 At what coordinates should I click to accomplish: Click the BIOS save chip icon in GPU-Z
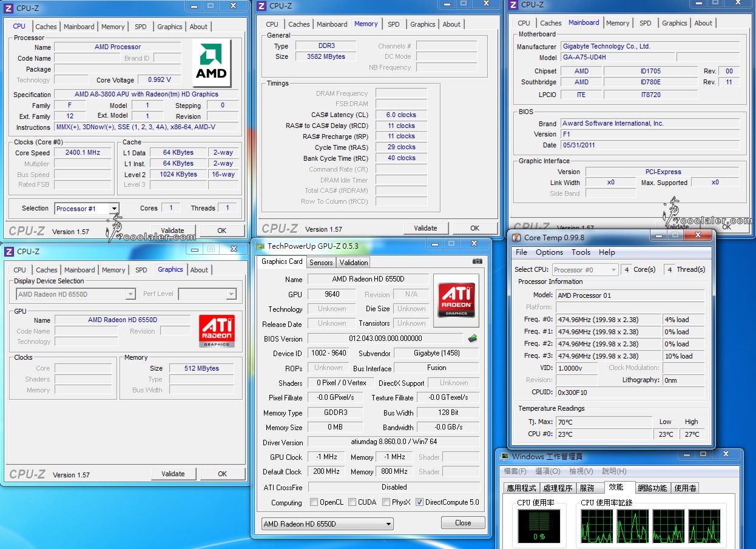click(473, 338)
